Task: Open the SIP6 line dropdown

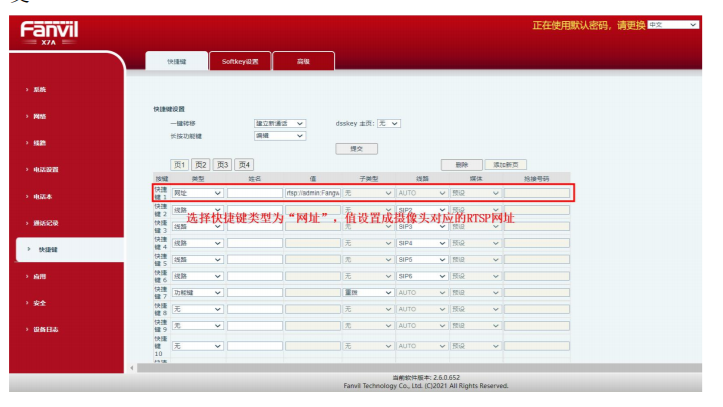Action: tap(421, 277)
